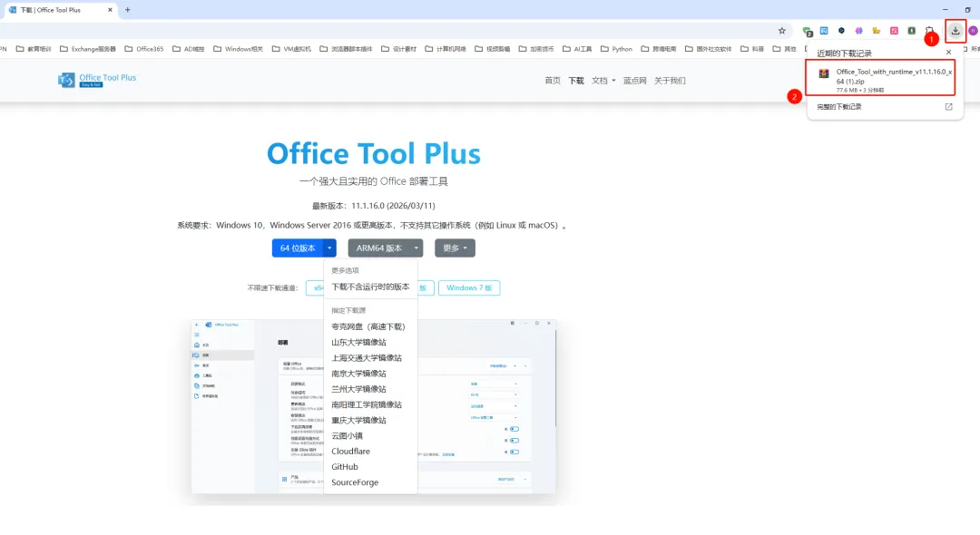Screen dimensions: 980x535
Task: Open the Extensions puzzle piece menu
Action: 929,31
